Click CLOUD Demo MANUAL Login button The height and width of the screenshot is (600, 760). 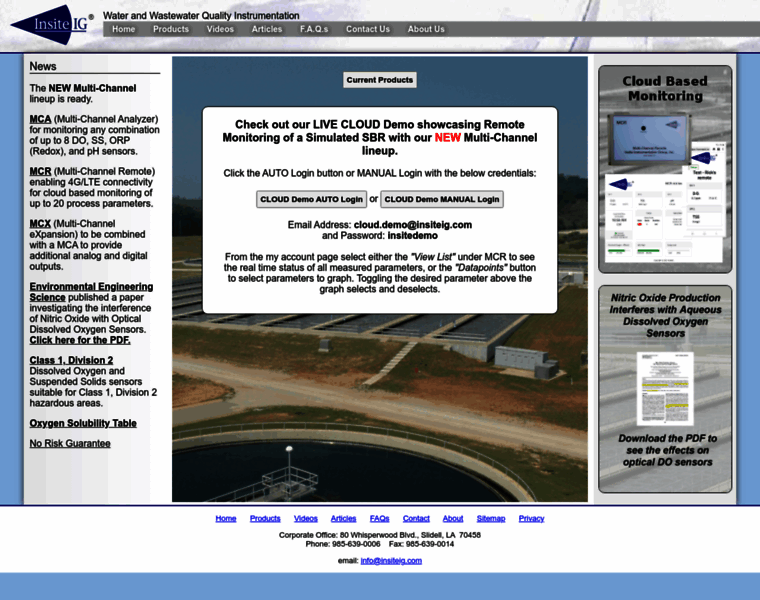click(442, 199)
